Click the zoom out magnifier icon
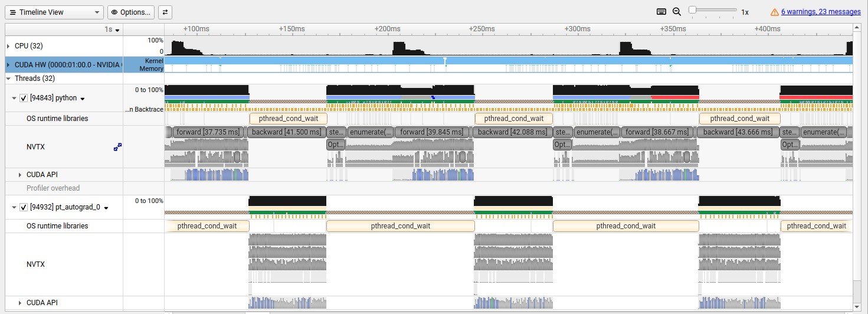 677,12
